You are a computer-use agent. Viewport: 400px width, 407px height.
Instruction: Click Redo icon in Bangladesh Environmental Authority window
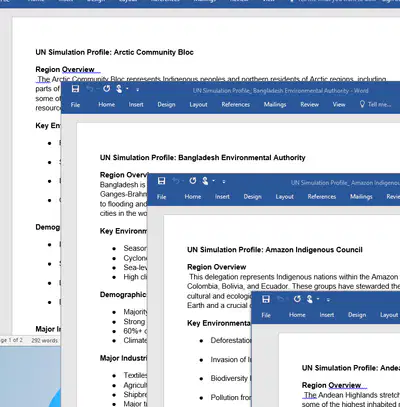[x=106, y=89]
